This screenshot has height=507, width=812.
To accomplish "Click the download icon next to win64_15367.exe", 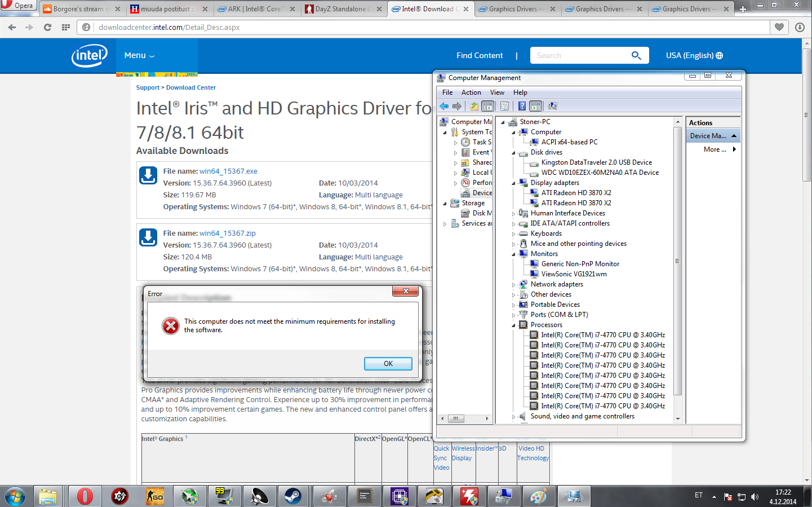I will [148, 175].
